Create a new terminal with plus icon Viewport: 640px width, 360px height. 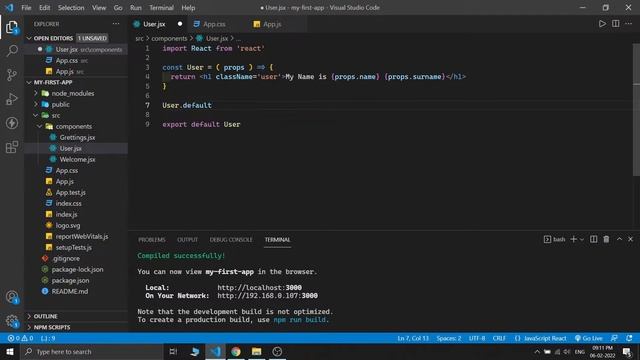pos(573,239)
